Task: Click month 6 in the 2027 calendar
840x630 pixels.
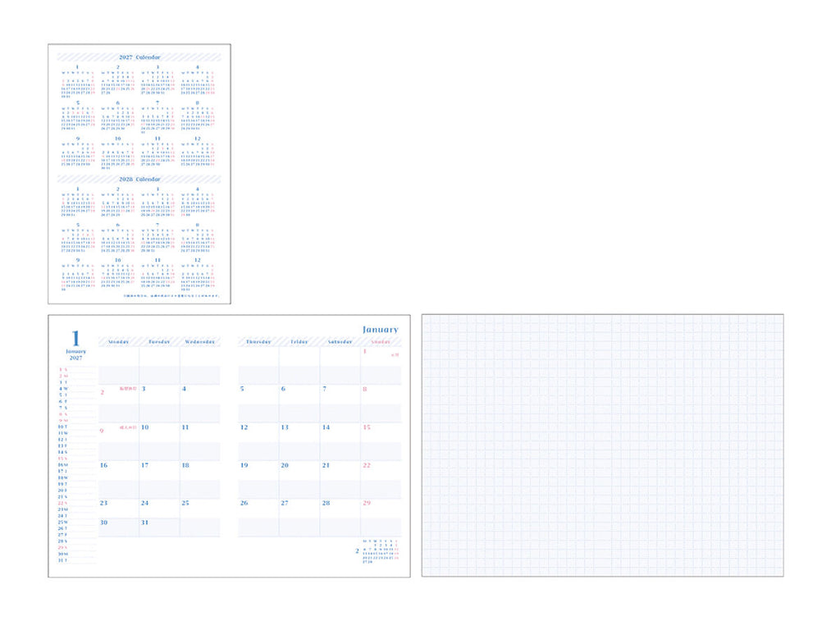Action: [118, 116]
